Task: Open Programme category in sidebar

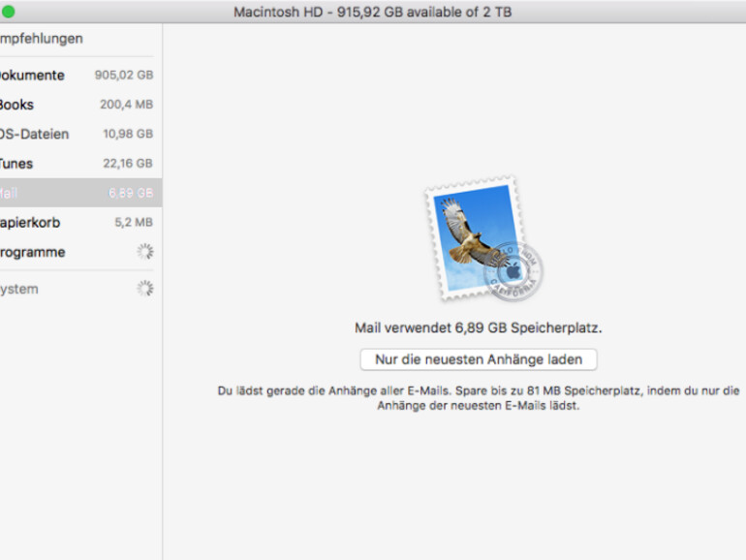Action: coord(80,252)
